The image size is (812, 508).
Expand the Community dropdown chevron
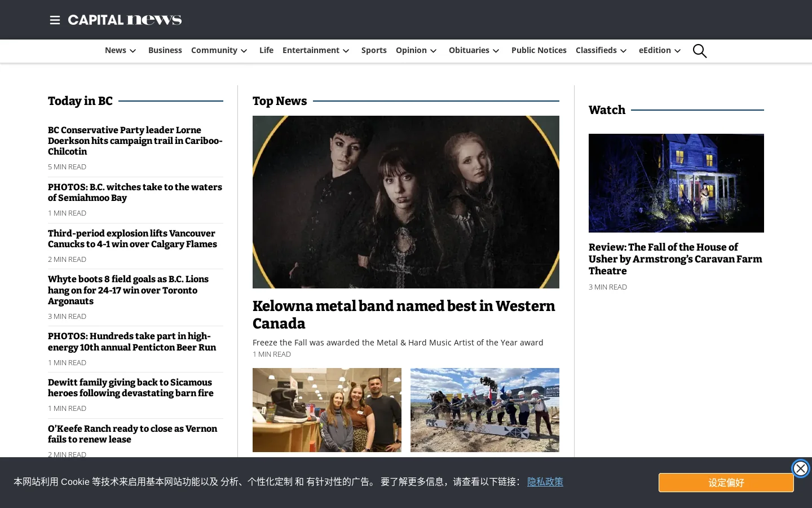244,51
